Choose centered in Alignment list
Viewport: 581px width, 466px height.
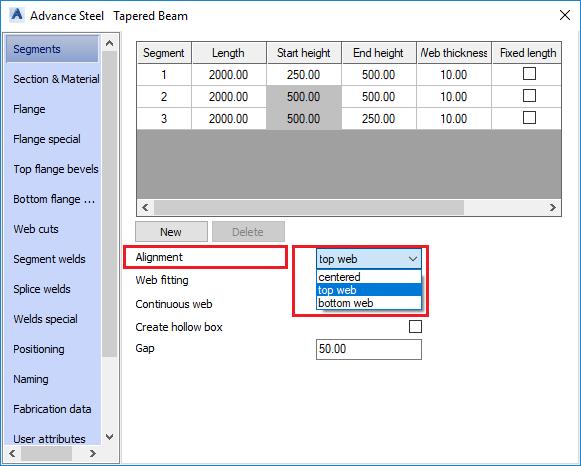369,277
